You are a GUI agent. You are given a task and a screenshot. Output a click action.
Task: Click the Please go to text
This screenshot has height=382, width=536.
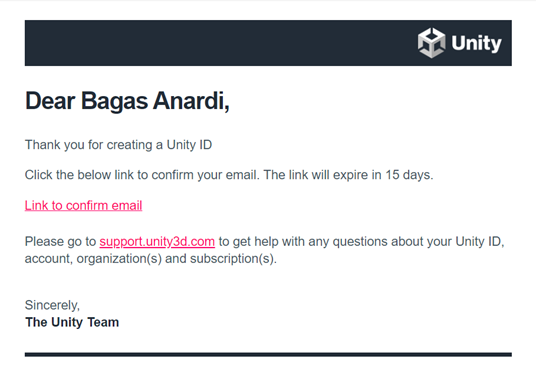click(61, 242)
